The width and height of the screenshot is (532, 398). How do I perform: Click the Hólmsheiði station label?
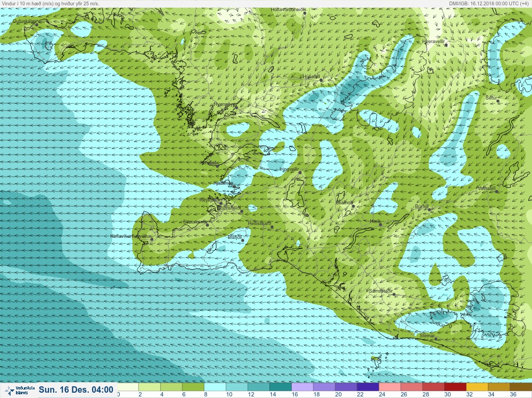[x=229, y=208]
